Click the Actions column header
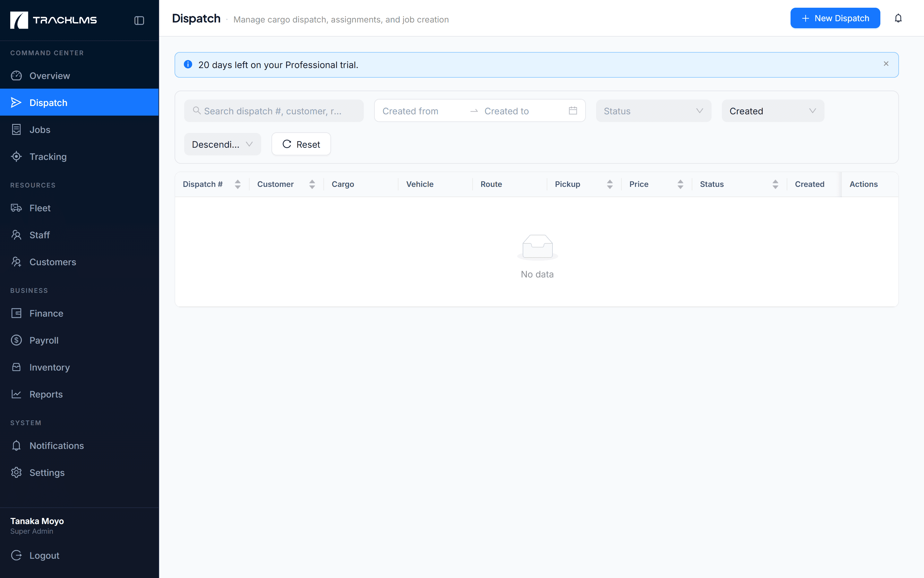Screen dimensions: 924x578 point(870,184)
